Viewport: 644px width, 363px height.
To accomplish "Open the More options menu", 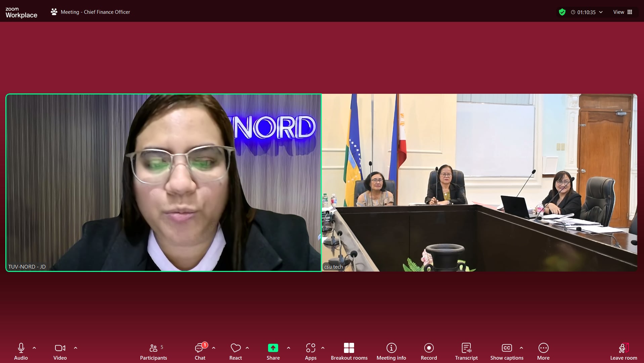I will tap(543, 351).
